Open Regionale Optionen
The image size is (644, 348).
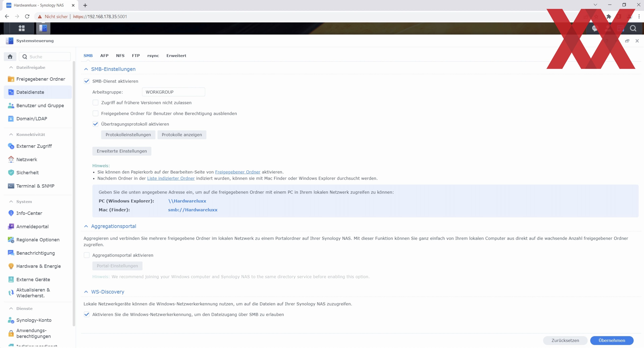pos(38,240)
